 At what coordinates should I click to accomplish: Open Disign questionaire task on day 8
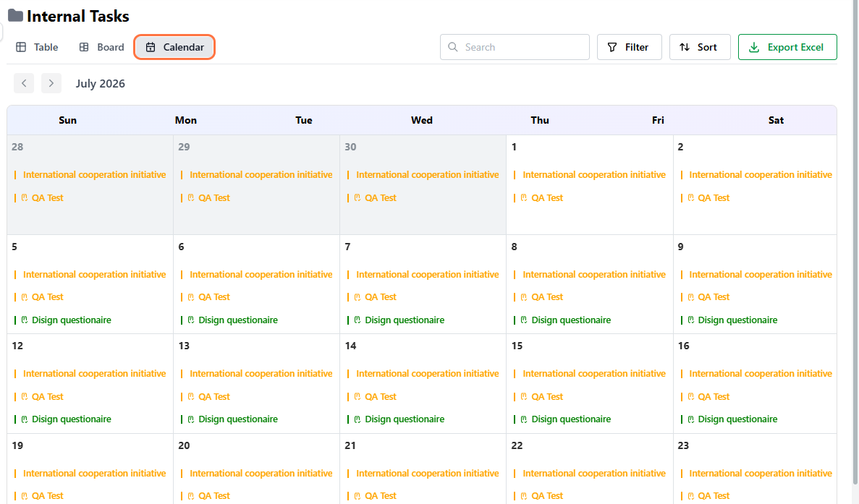click(571, 320)
